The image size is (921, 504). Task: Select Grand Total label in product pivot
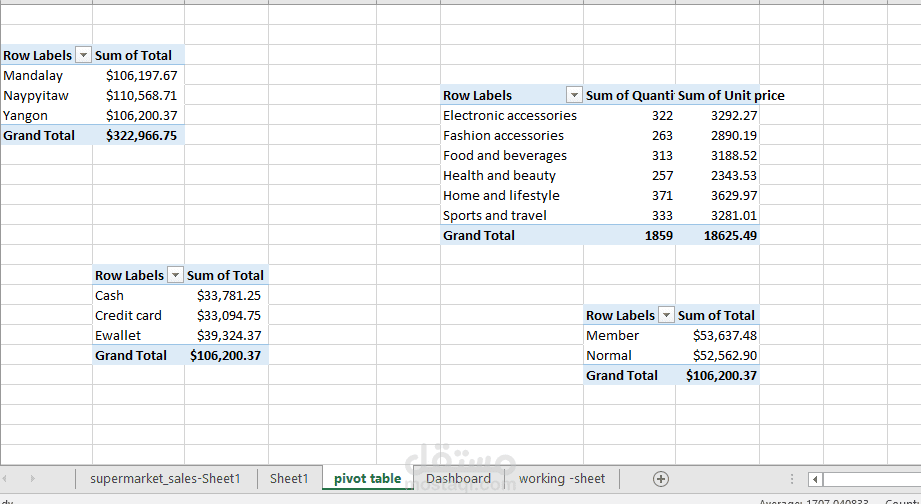512,236
